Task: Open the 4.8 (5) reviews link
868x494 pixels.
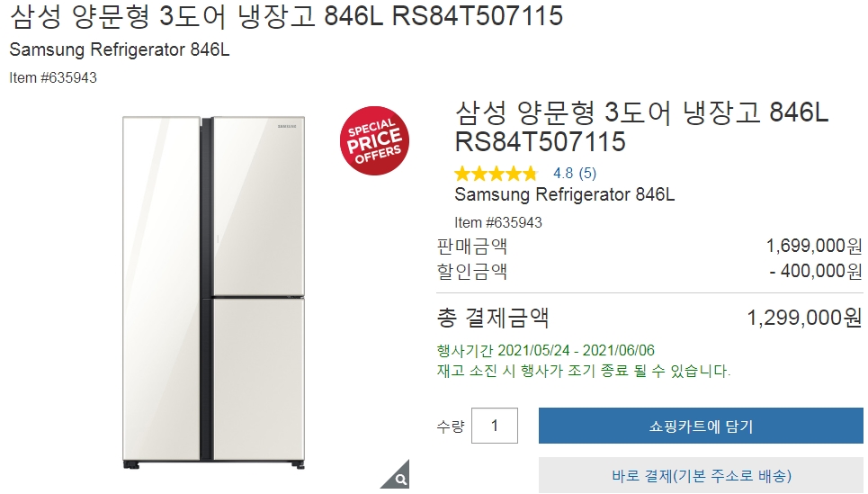Action: pos(575,174)
